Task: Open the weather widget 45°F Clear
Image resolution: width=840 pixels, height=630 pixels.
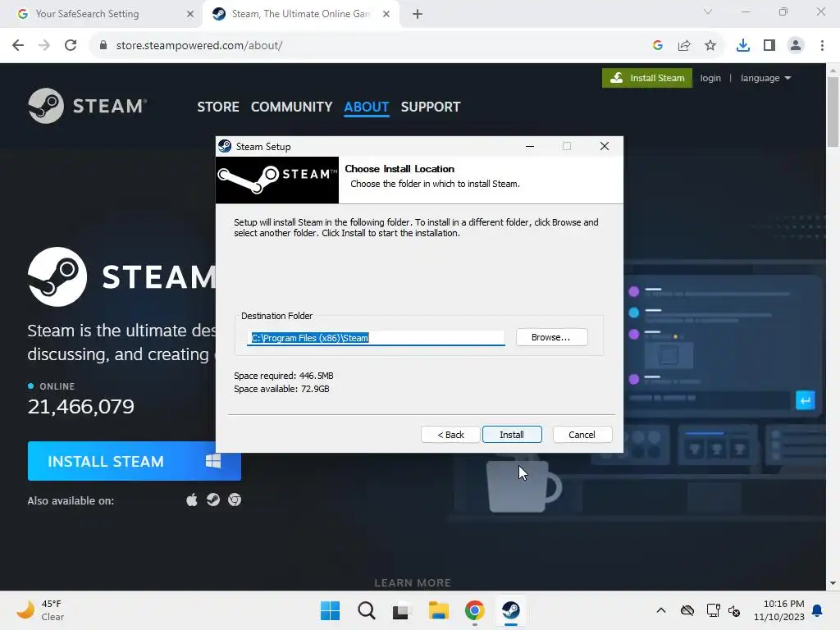Action: click(41, 610)
